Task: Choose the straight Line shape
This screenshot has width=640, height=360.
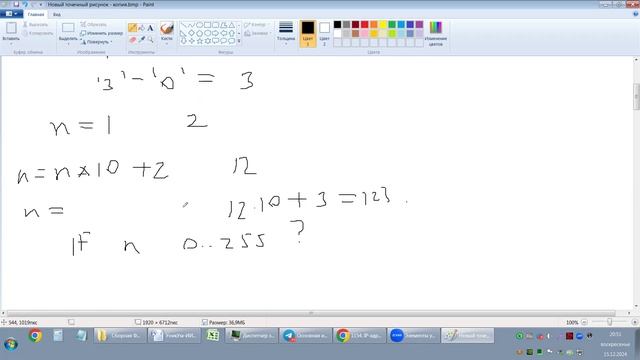Action: tap(184, 25)
